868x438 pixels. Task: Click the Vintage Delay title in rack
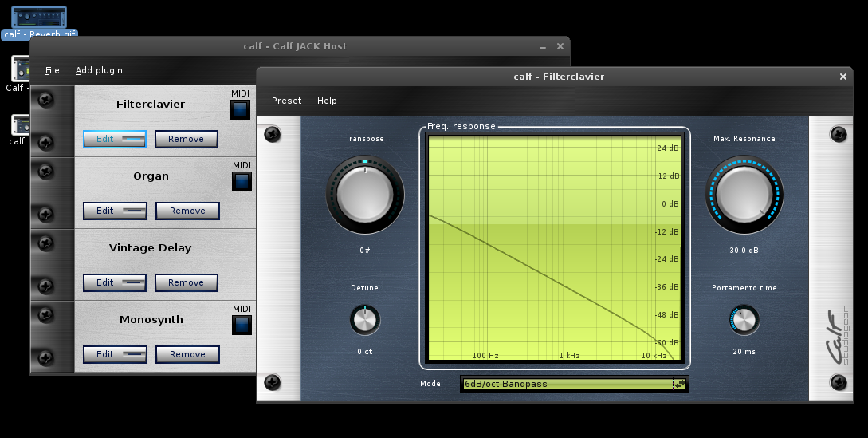pos(150,248)
